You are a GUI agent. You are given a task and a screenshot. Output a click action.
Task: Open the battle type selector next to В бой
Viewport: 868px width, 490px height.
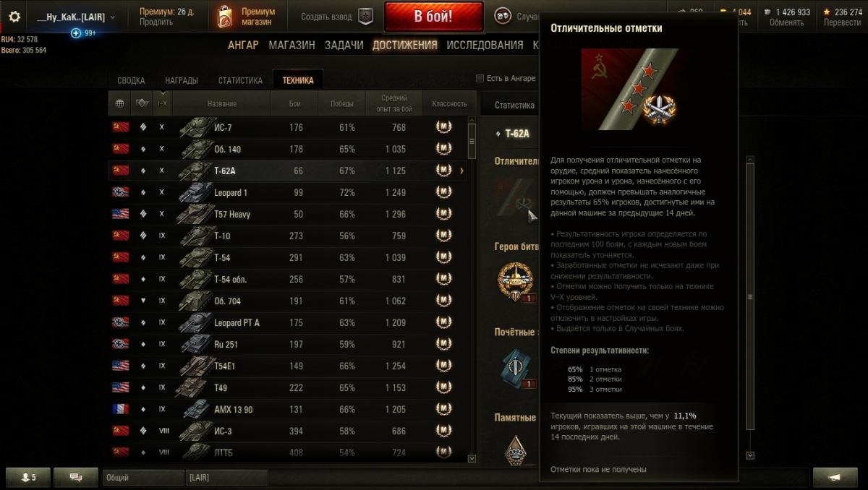pos(502,16)
